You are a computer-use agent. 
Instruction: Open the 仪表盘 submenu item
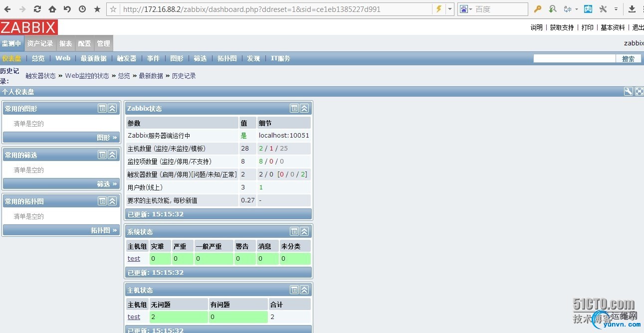[x=11, y=58]
